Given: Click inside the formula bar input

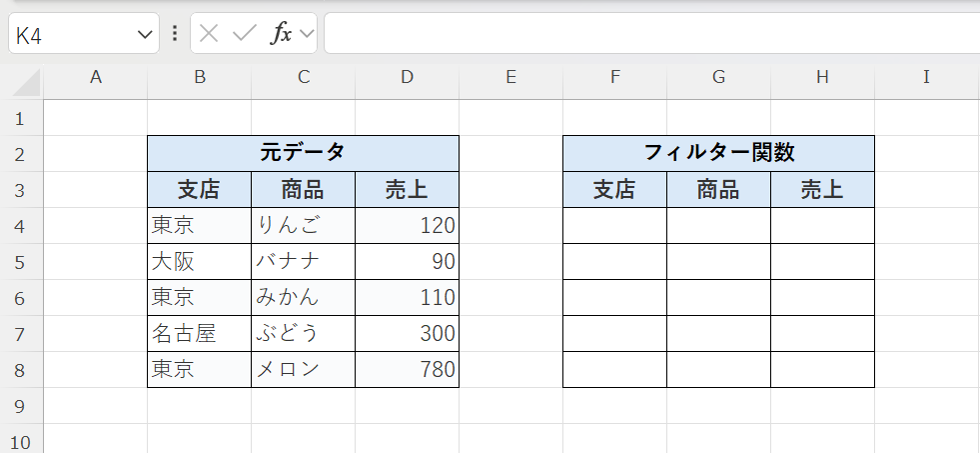Looking at the screenshot, I should click(x=649, y=33).
